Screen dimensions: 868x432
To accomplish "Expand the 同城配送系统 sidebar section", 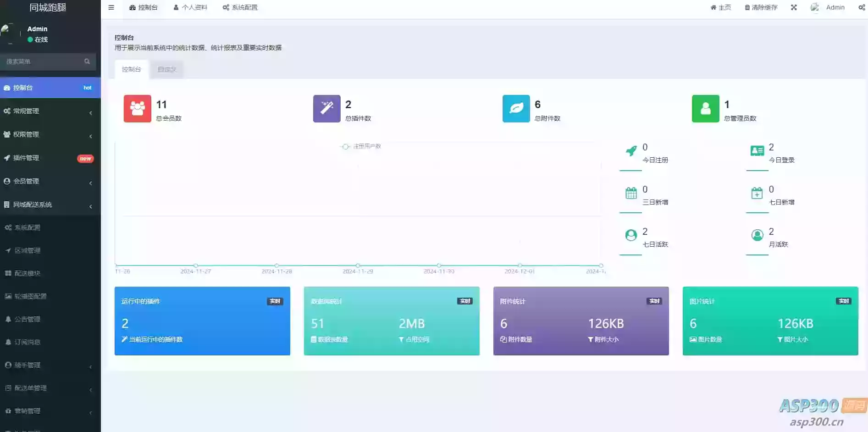I will click(x=33, y=205).
